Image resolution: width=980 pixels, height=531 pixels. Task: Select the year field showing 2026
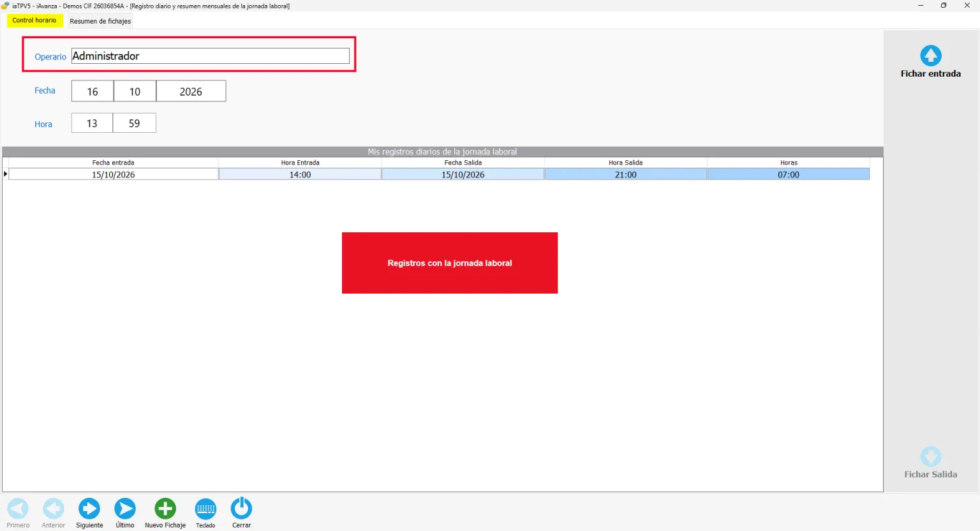tap(191, 91)
